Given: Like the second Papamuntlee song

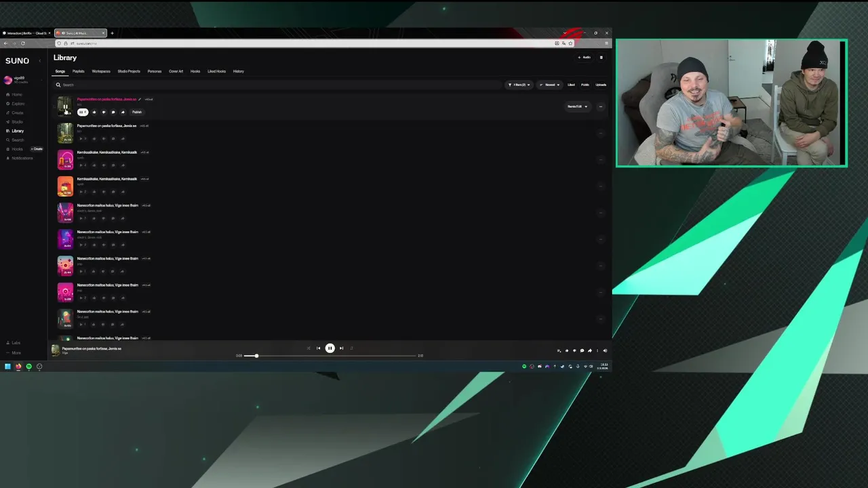Looking at the screenshot, I should point(94,138).
